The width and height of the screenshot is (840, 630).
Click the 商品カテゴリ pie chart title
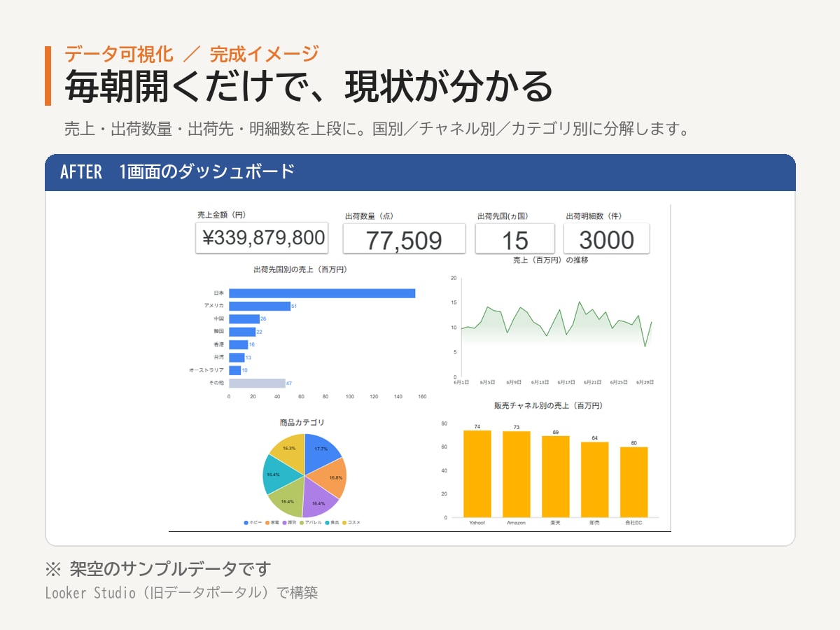point(302,422)
